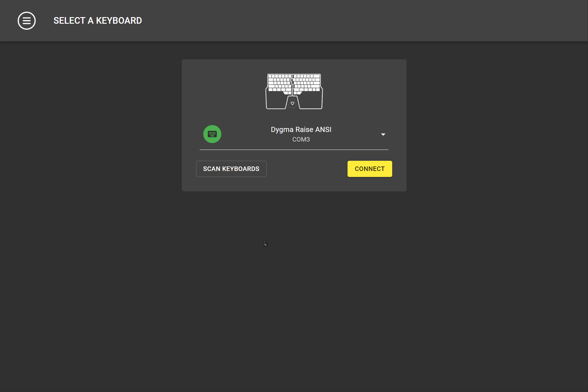Screen dimensions: 588x392
Task: Expand the keyboard selection dropdown arrow
Action: click(383, 134)
